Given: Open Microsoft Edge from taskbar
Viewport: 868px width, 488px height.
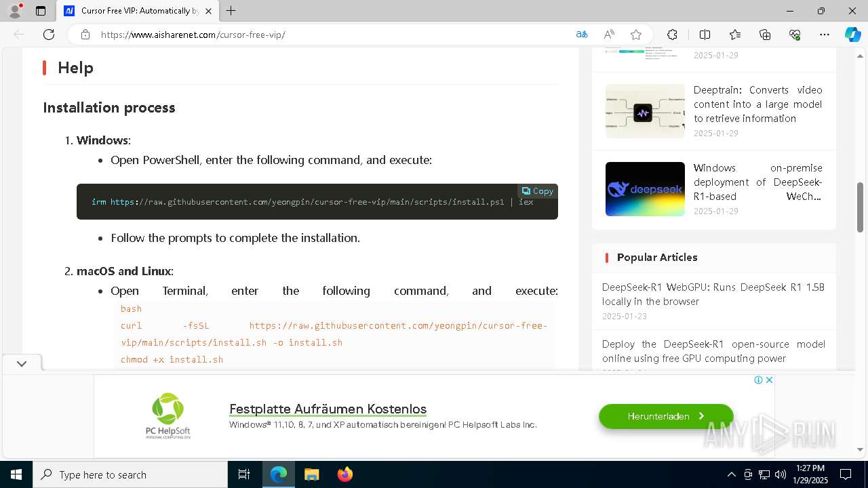Looking at the screenshot, I should [x=279, y=474].
